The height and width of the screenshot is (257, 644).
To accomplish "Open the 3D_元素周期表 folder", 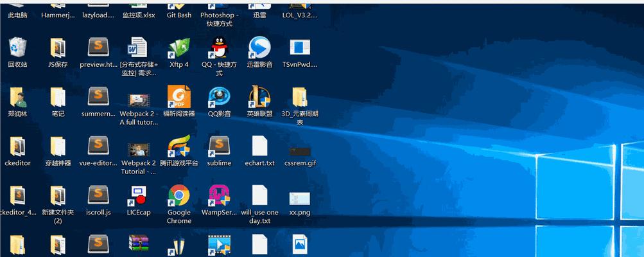I will click(300, 97).
